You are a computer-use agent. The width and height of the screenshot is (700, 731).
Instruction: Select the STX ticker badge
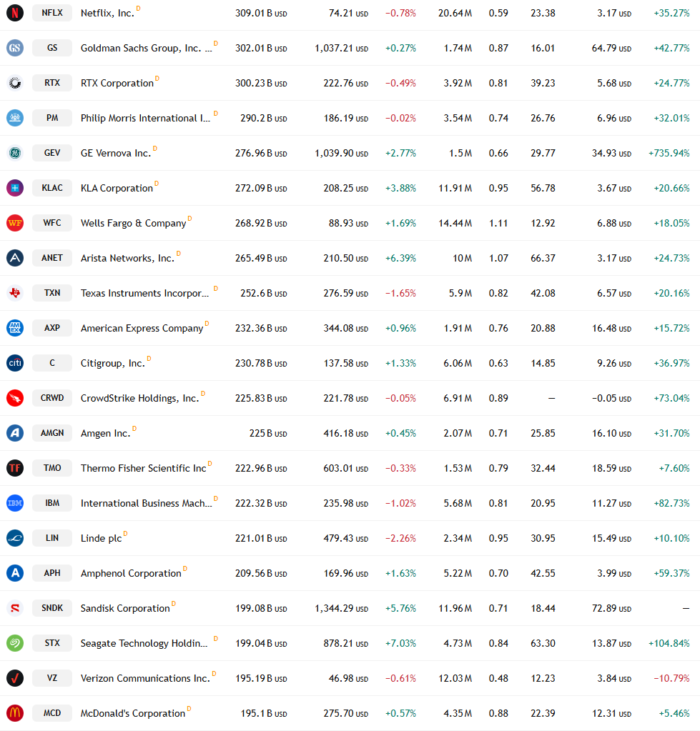click(x=52, y=643)
